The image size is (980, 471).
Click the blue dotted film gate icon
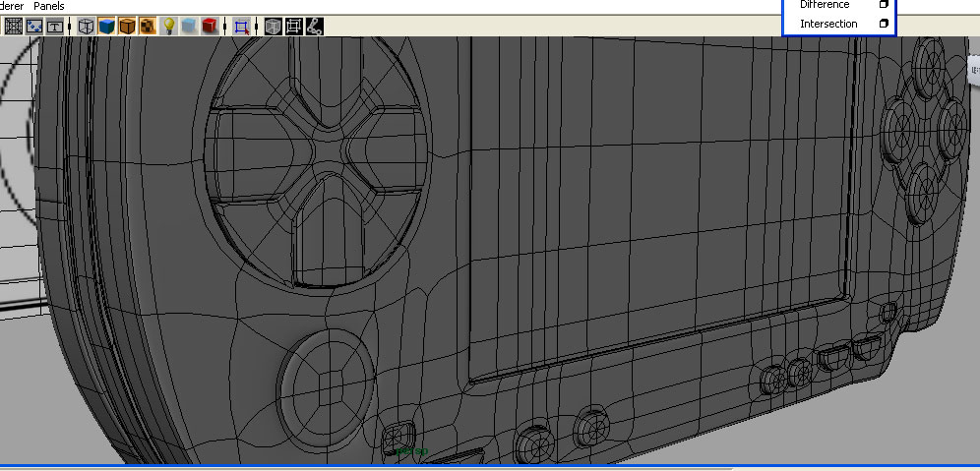pyautogui.click(x=34, y=27)
